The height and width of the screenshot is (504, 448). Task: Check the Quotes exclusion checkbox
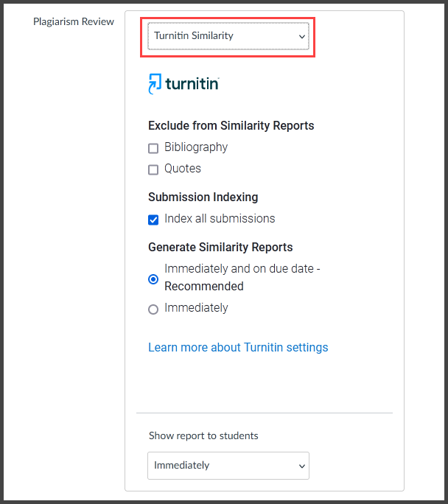153,169
